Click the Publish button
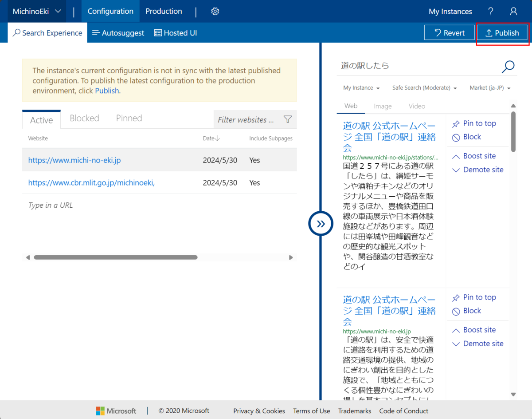This screenshot has width=532, height=419. (502, 33)
